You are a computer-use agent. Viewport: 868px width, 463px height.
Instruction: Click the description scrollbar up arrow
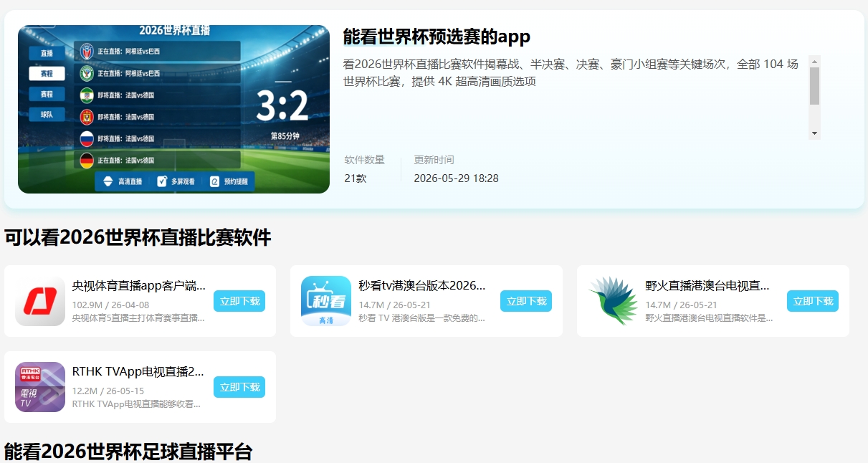click(x=814, y=62)
